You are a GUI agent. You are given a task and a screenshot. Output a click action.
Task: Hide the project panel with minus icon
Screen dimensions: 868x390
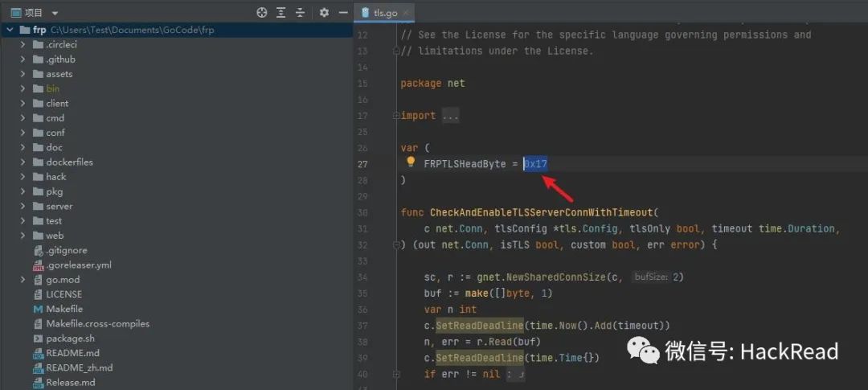point(343,13)
